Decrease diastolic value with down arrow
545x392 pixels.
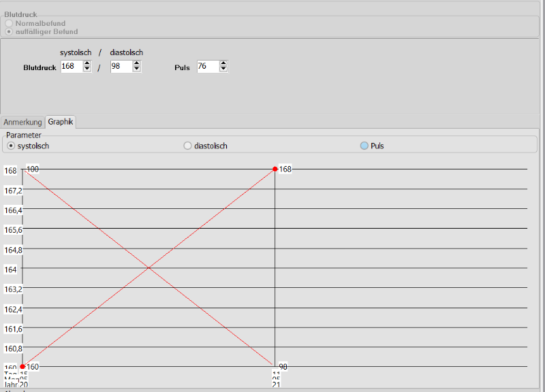click(136, 69)
